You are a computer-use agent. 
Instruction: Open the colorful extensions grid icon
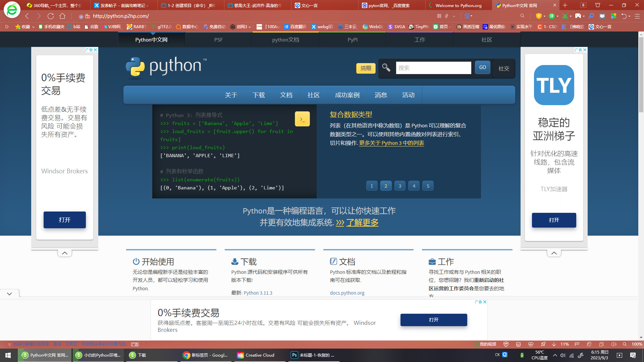[613, 16]
